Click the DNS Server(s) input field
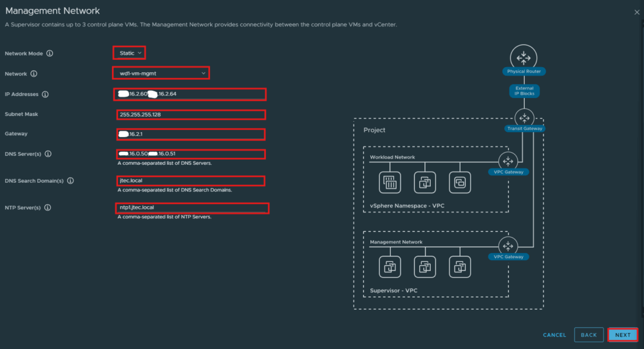Viewport: 644px width, 349px height. (191, 154)
